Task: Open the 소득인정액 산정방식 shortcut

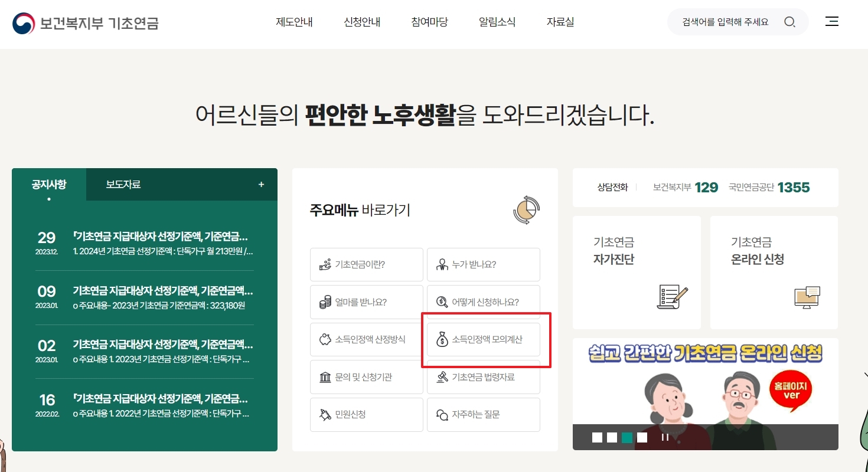Action: click(x=367, y=339)
